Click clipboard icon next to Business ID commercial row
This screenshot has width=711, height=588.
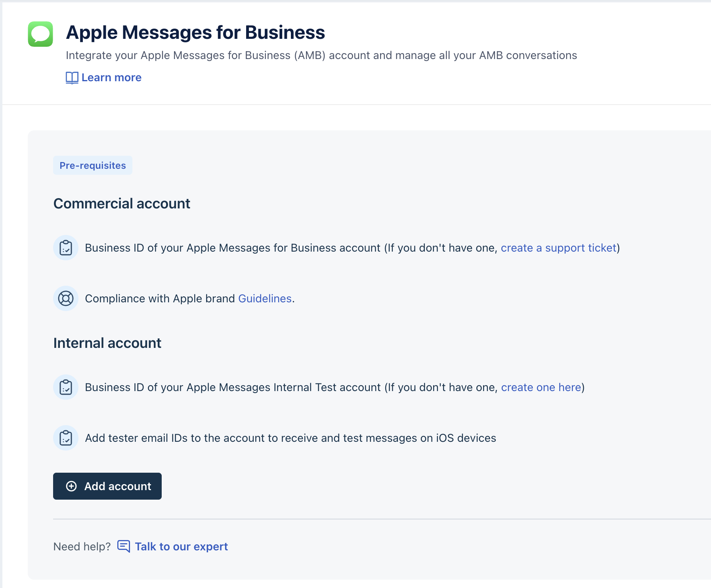(66, 248)
